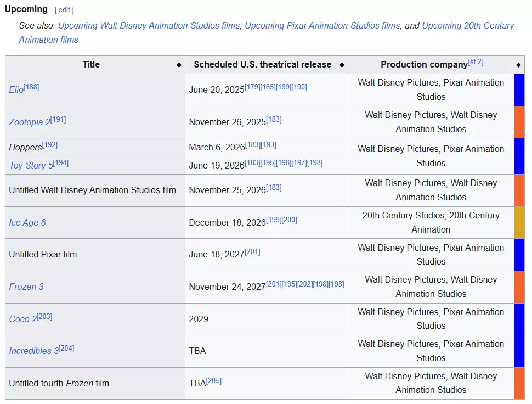This screenshot has height=404, width=532.
Task: Open citation 188 next to Elio
Action: (31, 87)
